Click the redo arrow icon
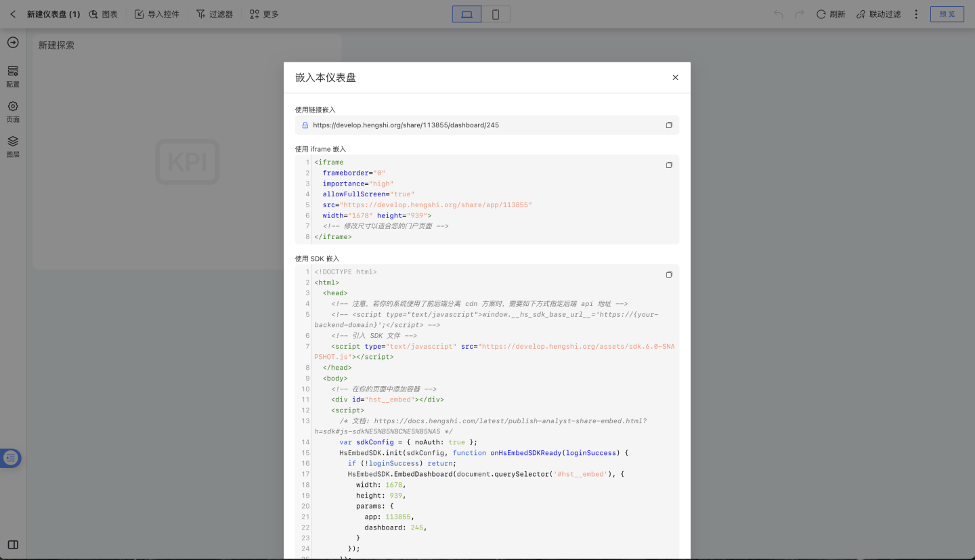The height and width of the screenshot is (560, 975). pos(799,14)
